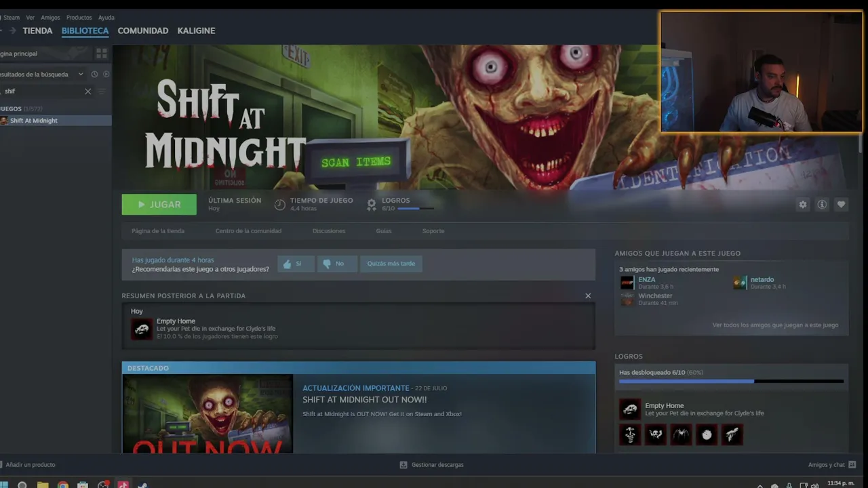
Task: Open netardo's friend name link
Action: coord(762,279)
